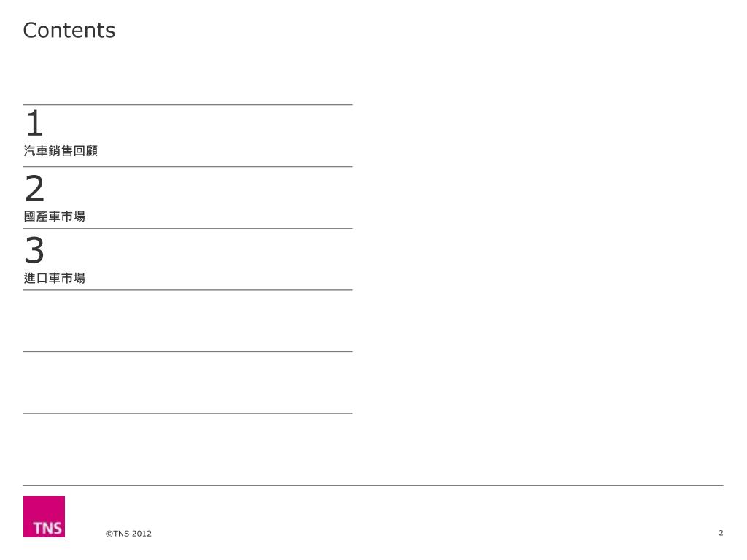The image size is (747, 560).
Task: Click the large section number 1
Action: [x=34, y=122]
